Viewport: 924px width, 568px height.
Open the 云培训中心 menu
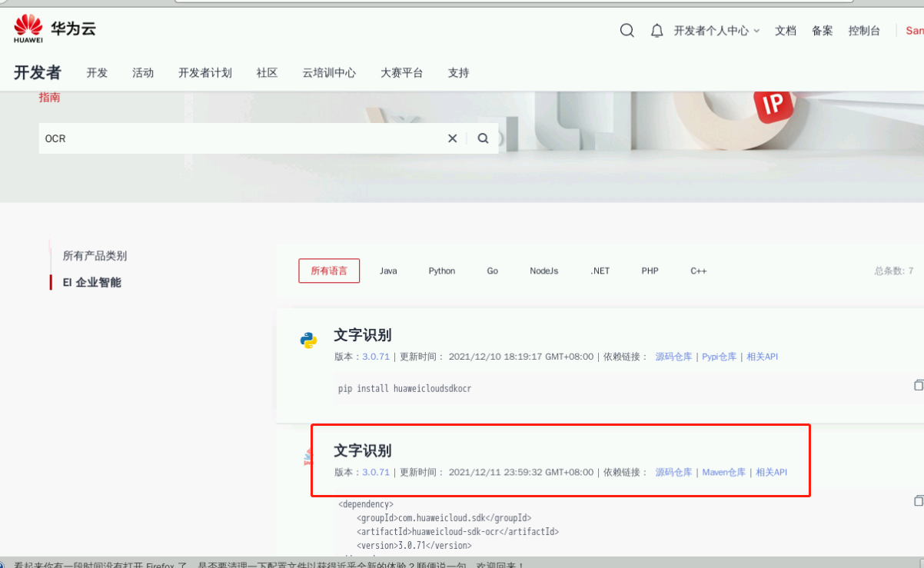[329, 73]
